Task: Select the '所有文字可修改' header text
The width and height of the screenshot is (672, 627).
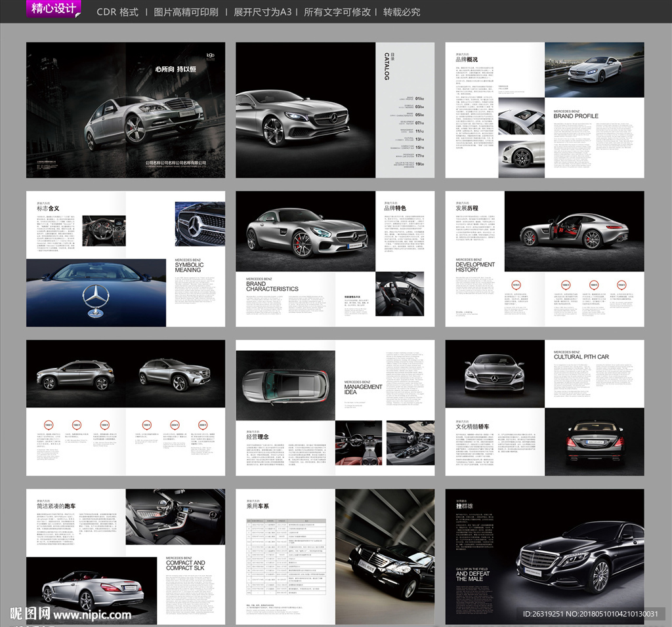Action: pyautogui.click(x=337, y=12)
